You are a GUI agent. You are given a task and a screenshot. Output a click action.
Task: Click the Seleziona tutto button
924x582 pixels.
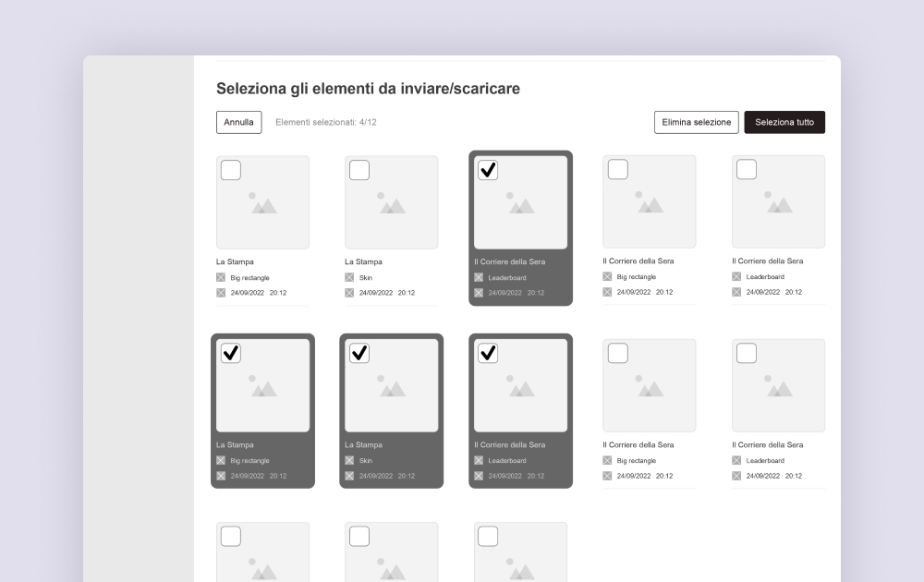784,122
